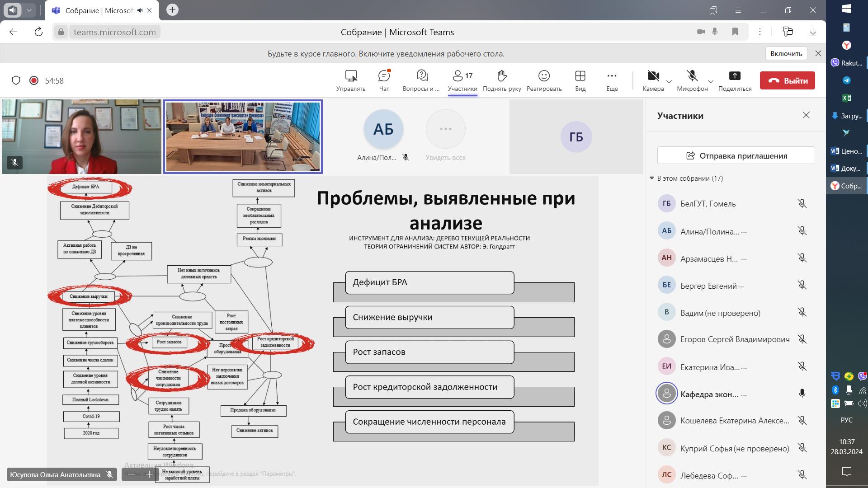Image resolution: width=868 pixels, height=488 pixels.
Task: Click mic icon for Кафедра экон...
Action: 802,394
